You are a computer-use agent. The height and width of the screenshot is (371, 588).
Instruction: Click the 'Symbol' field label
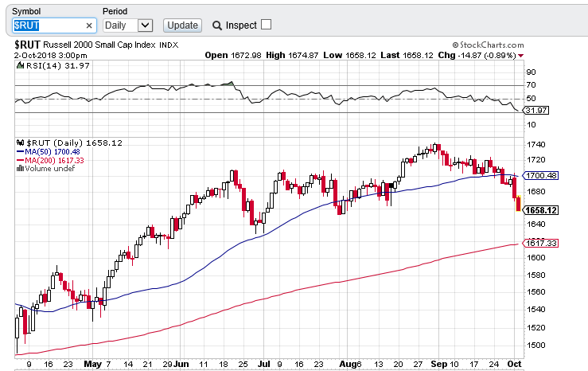coord(26,11)
